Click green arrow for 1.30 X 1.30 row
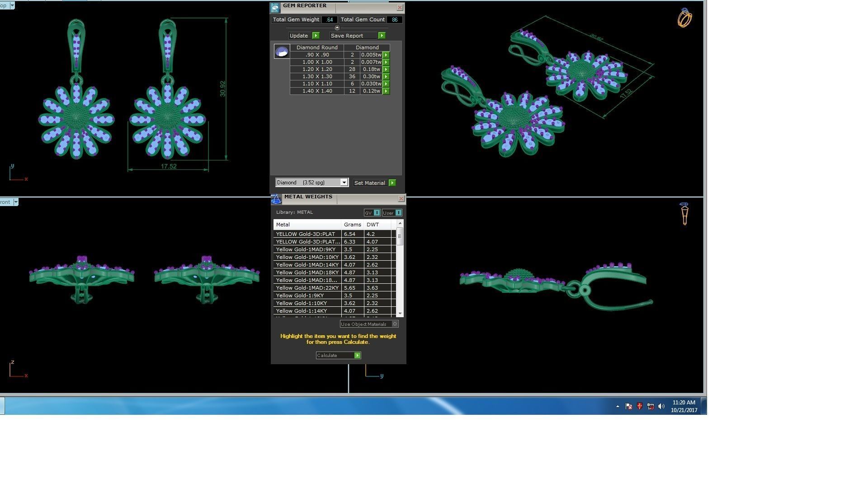868x488 pixels. [386, 77]
